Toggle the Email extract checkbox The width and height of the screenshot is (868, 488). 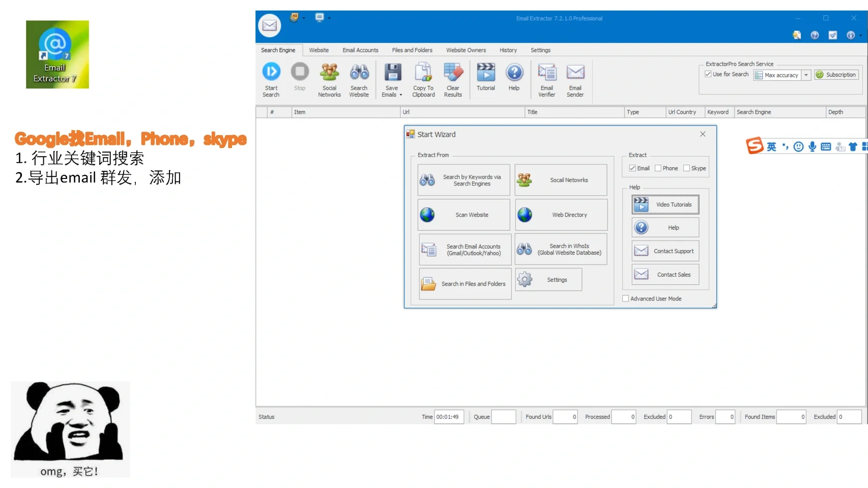pos(632,168)
